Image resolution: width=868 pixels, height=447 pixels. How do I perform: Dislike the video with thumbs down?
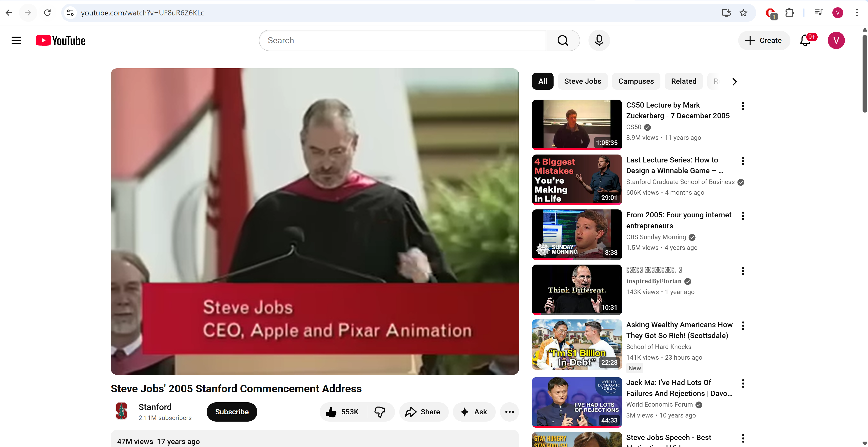click(x=380, y=412)
